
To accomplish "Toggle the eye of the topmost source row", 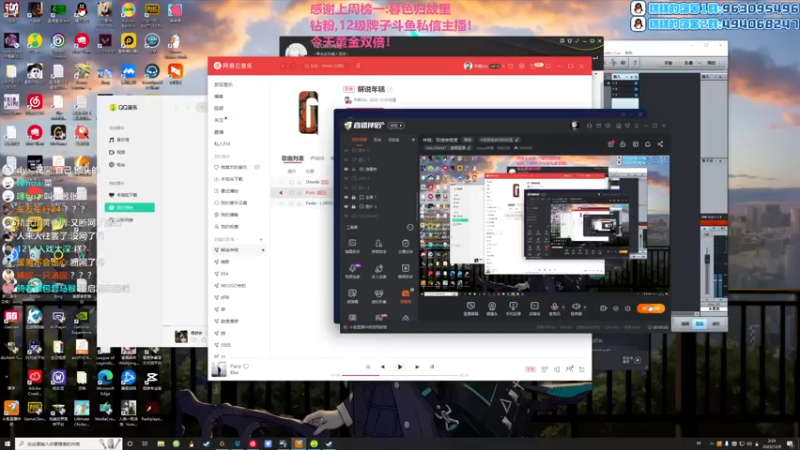I will coord(346,151).
